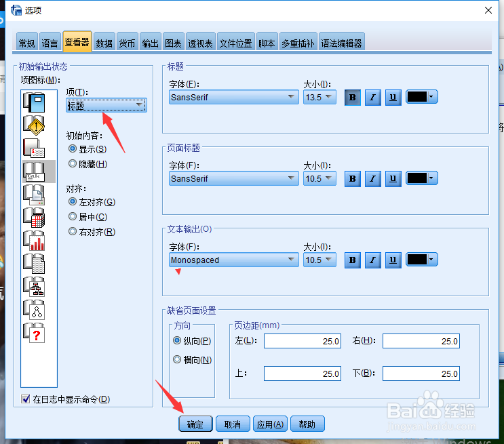Click the 上 margin input field

(x=303, y=374)
